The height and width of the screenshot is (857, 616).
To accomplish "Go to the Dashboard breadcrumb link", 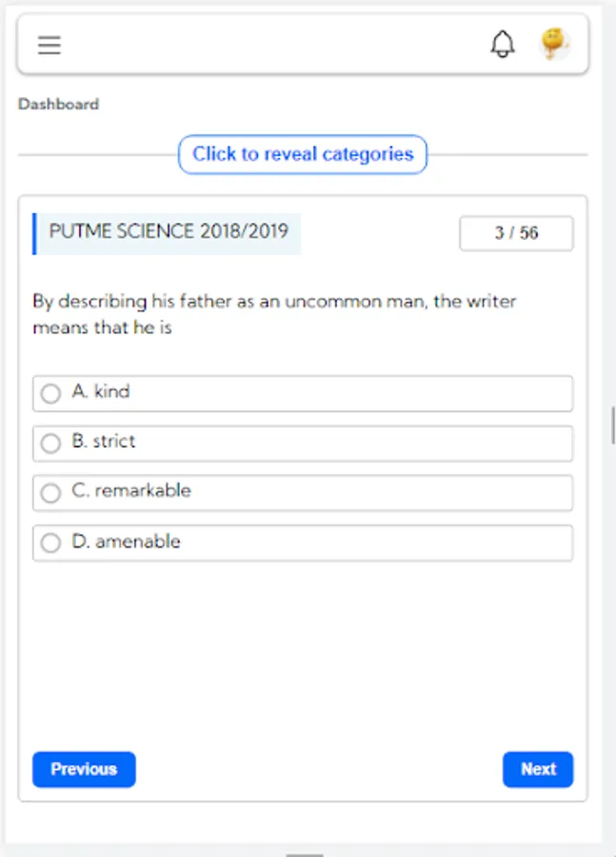I will tap(58, 104).
